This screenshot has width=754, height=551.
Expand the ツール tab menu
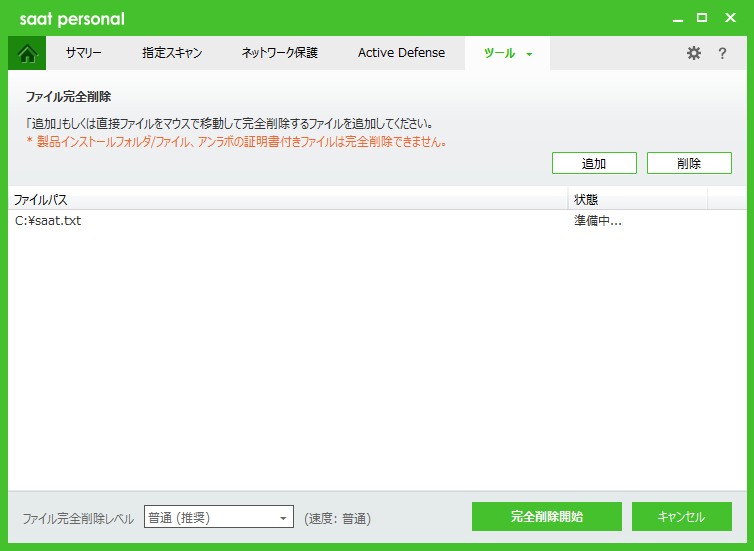point(507,53)
